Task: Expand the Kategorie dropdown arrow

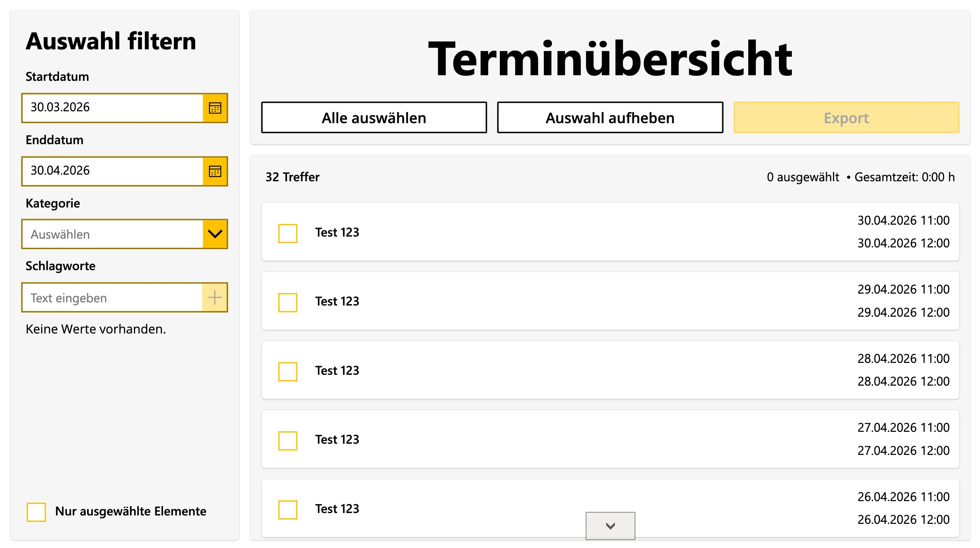Action: 215,234
